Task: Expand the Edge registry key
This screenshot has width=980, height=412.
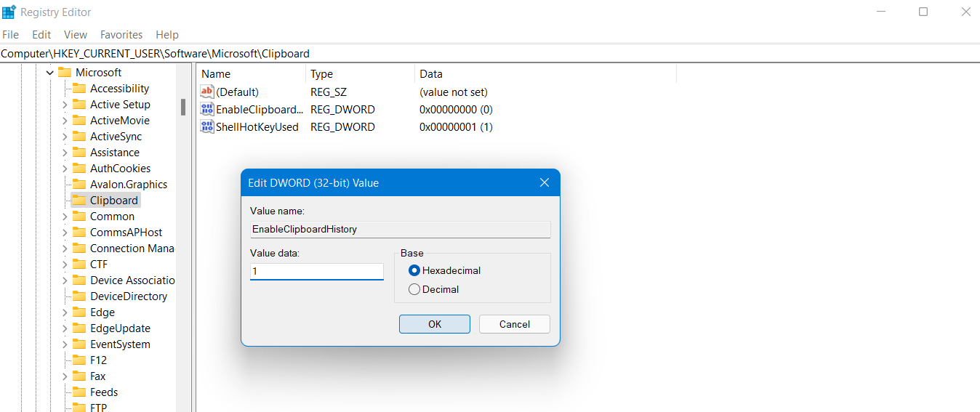Action: point(65,312)
